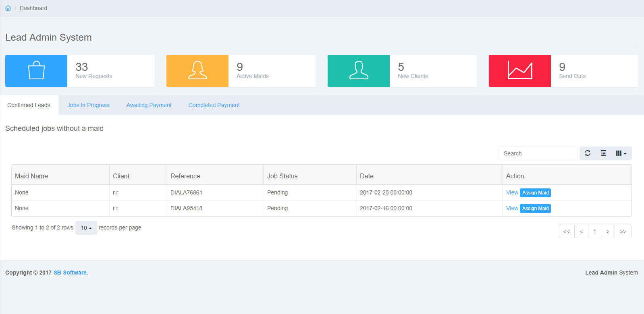The image size is (644, 314).
Task: Click the red Send Outs chart icon
Action: tap(520, 71)
